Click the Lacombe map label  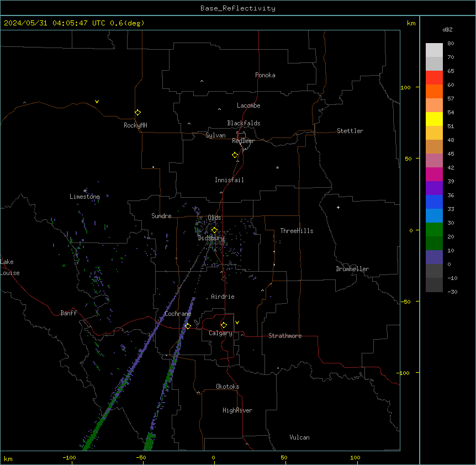(x=248, y=105)
